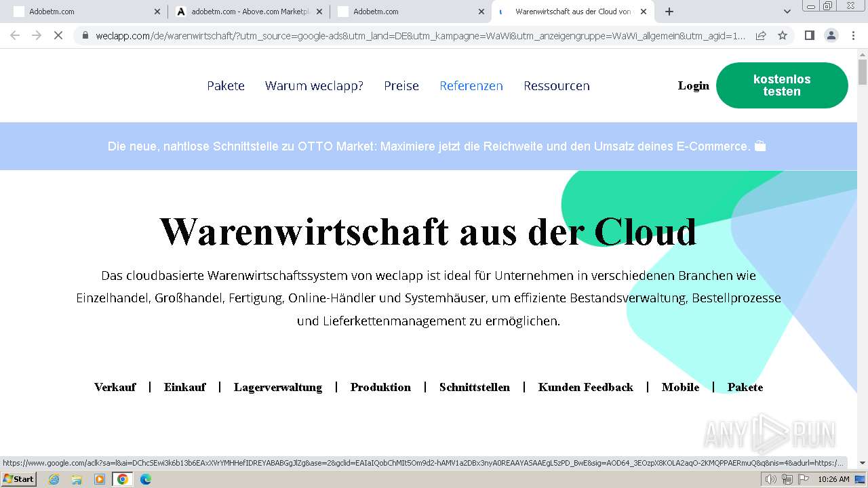Image resolution: width=868 pixels, height=488 pixels.
Task: Click the page vertical scrollbar thumb
Action: 863,72
